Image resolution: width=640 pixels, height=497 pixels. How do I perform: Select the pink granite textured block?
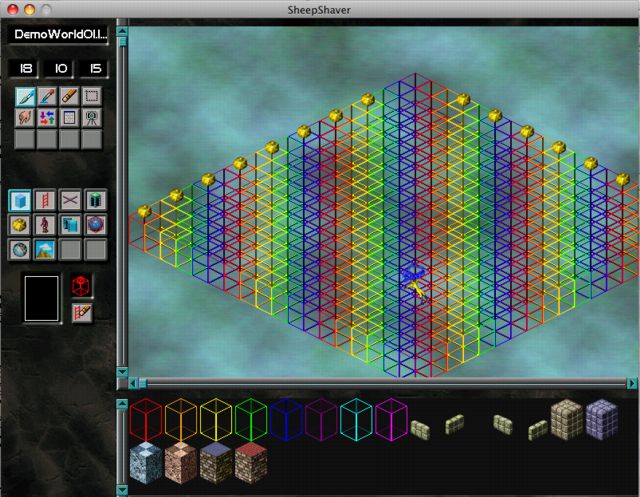[x=181, y=463]
